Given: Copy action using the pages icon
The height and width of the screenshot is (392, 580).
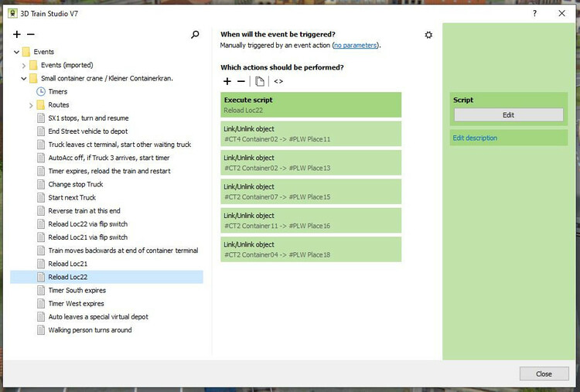Looking at the screenshot, I should click(260, 81).
